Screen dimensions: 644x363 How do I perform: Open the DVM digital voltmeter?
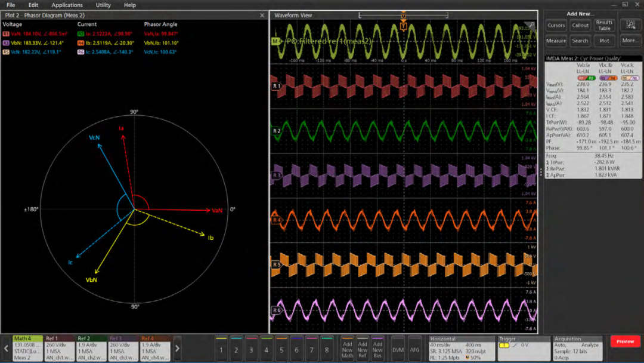[398, 349]
